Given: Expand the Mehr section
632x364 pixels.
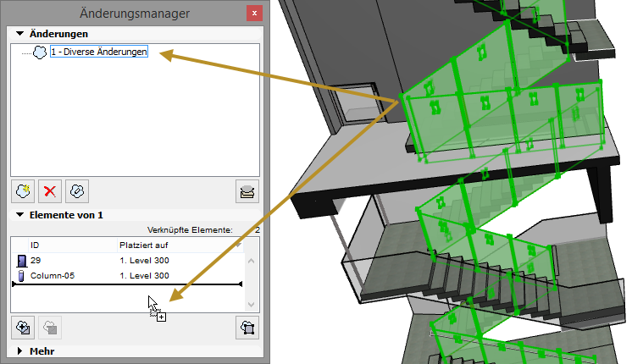Looking at the screenshot, I should pyautogui.click(x=19, y=351).
